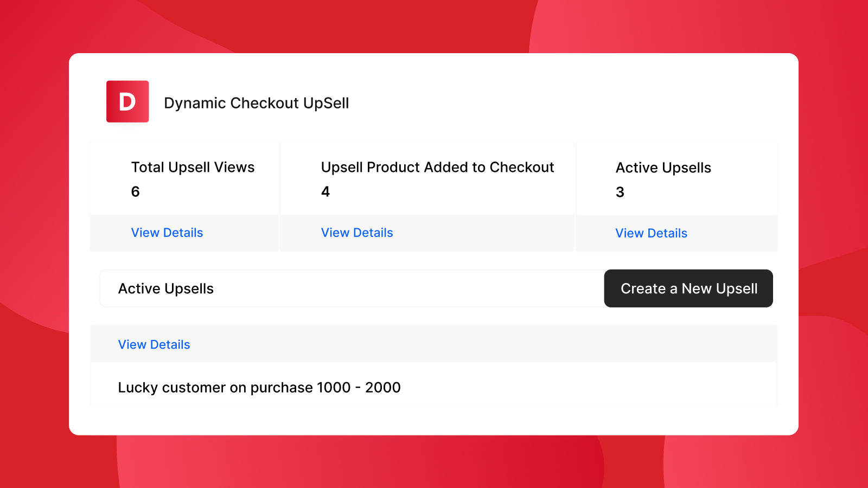868x488 pixels.
Task: View Details for Active Upsells metric
Action: [651, 233]
